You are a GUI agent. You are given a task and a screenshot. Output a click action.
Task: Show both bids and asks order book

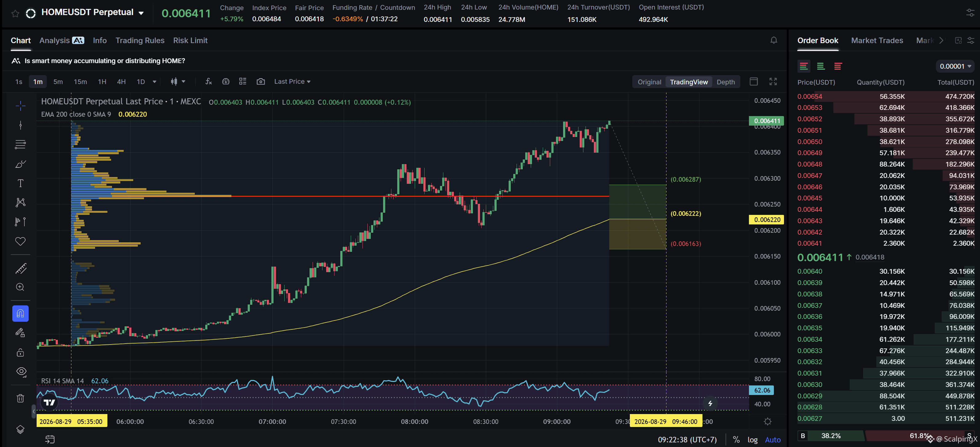point(804,66)
